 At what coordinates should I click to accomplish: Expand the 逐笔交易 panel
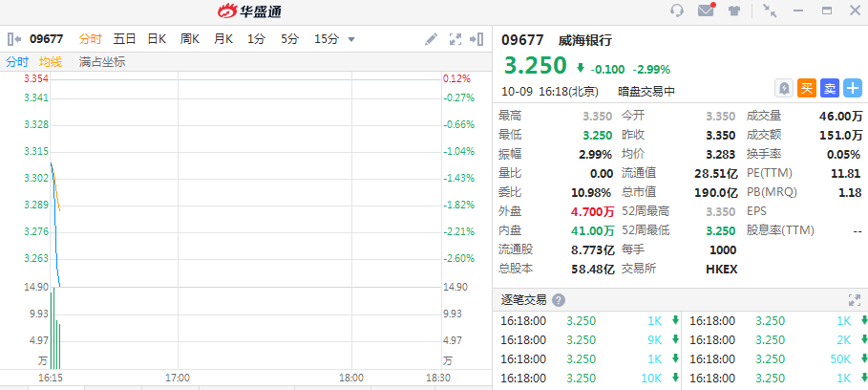click(855, 300)
